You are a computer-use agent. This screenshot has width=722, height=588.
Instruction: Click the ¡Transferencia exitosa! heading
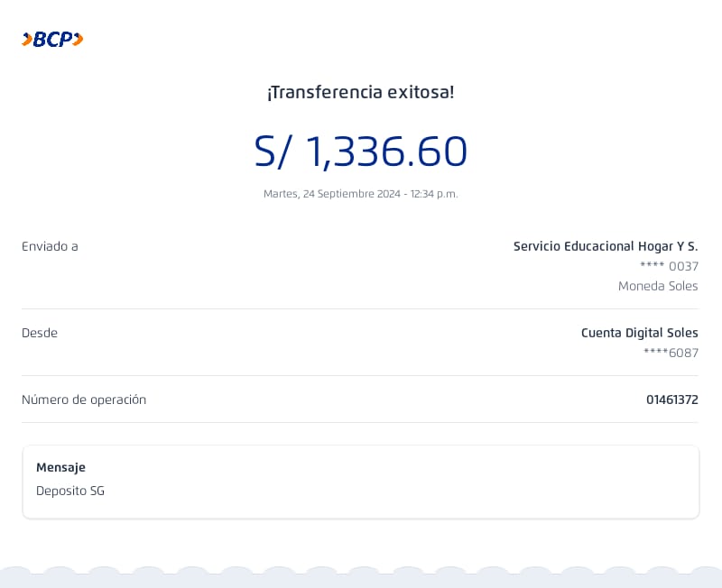pos(361,92)
